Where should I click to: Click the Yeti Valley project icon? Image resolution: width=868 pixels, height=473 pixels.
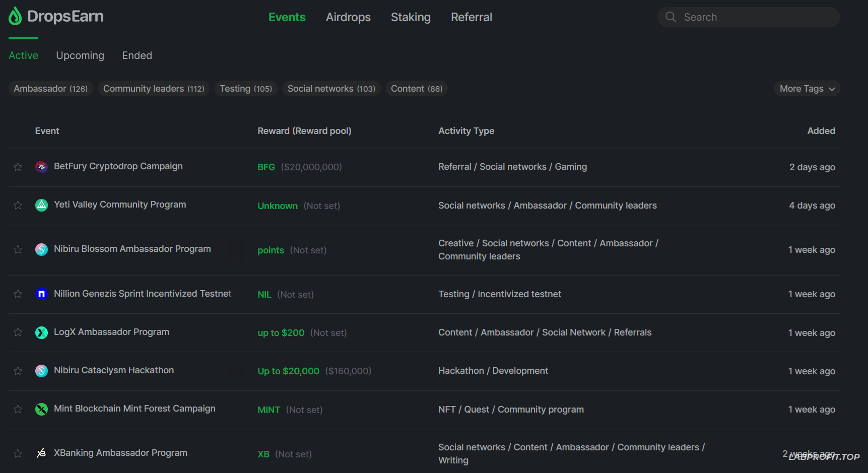point(41,205)
